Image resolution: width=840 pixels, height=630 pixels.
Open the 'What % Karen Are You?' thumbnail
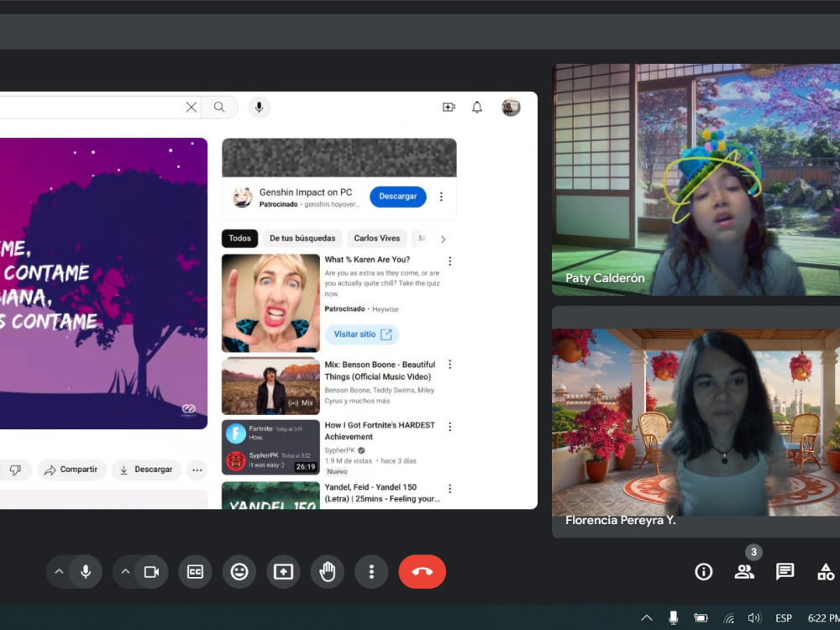pos(270,302)
